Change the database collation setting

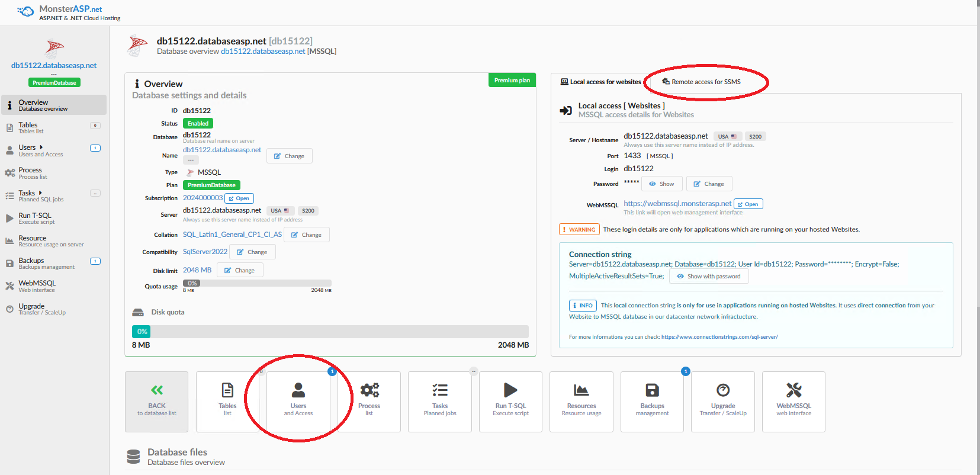pos(306,235)
